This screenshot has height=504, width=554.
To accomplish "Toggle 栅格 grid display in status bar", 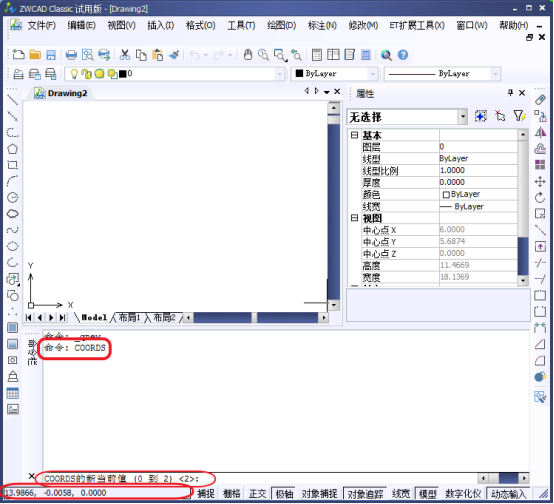I will [232, 493].
